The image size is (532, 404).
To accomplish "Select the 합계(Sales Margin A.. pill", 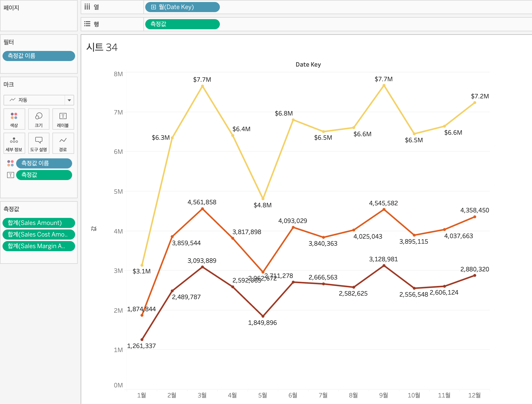I will [39, 246].
